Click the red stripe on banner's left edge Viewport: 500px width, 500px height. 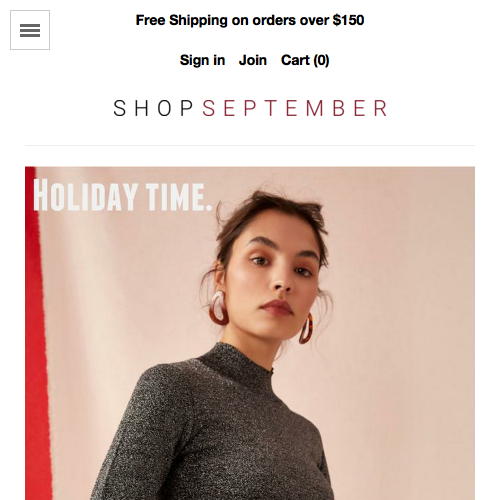[x=36, y=333]
